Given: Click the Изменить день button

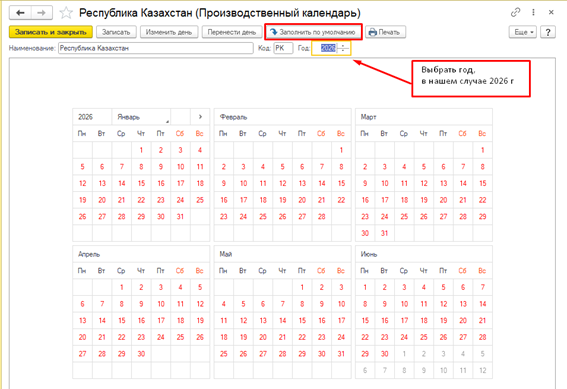Looking at the screenshot, I should click(x=169, y=32).
